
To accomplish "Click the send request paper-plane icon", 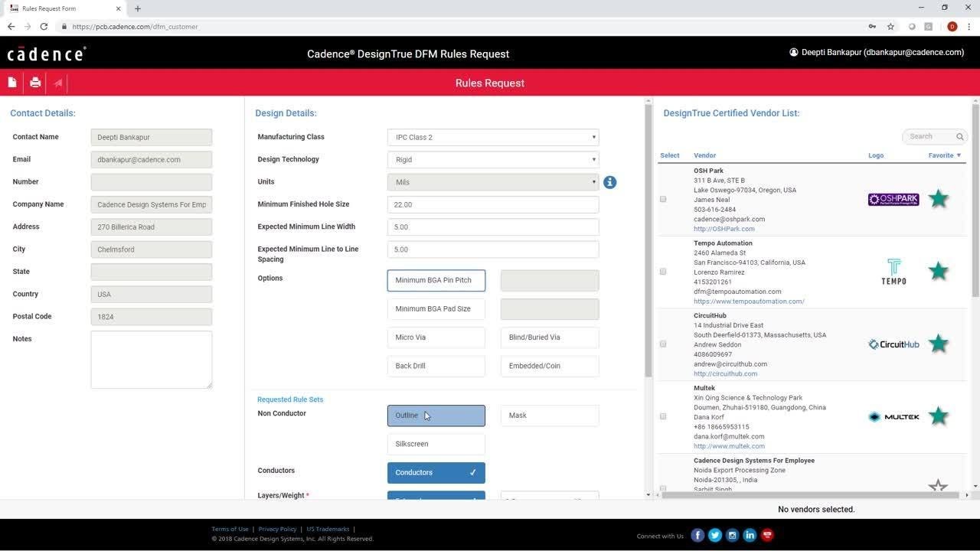I will 58,83.
